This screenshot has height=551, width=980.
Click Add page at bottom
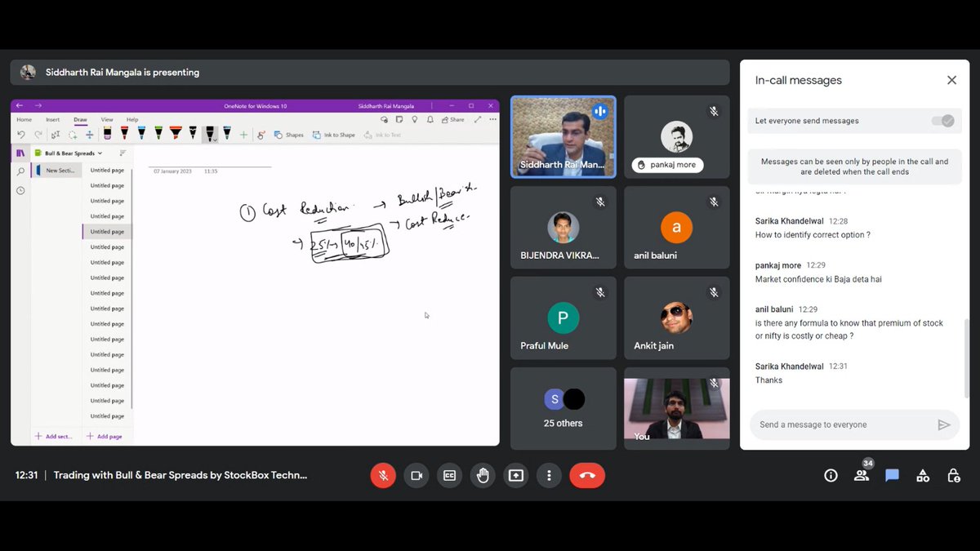click(x=105, y=436)
